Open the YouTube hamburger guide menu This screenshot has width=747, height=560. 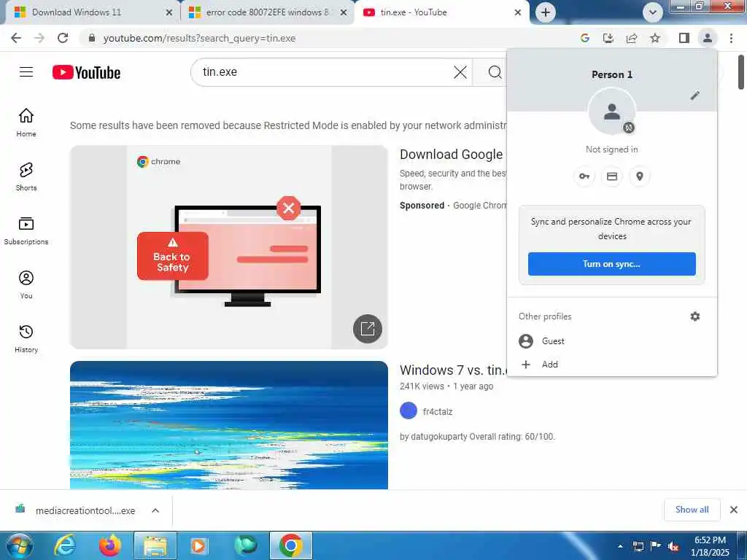tap(26, 72)
